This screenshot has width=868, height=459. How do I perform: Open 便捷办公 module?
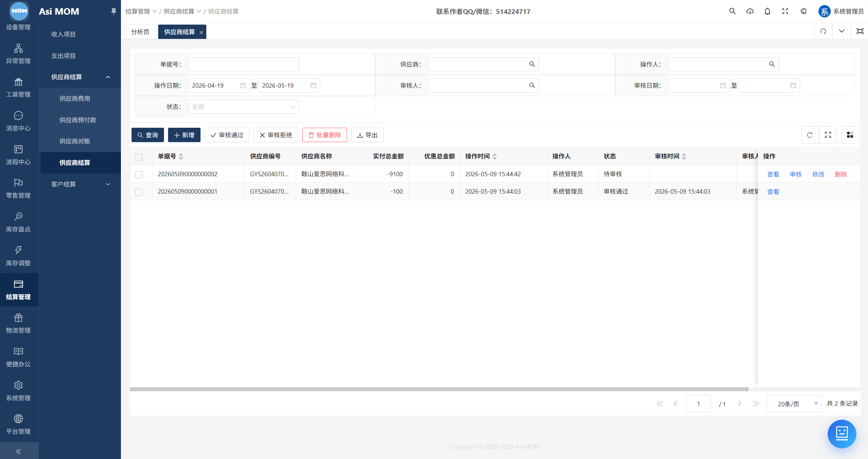click(18, 357)
